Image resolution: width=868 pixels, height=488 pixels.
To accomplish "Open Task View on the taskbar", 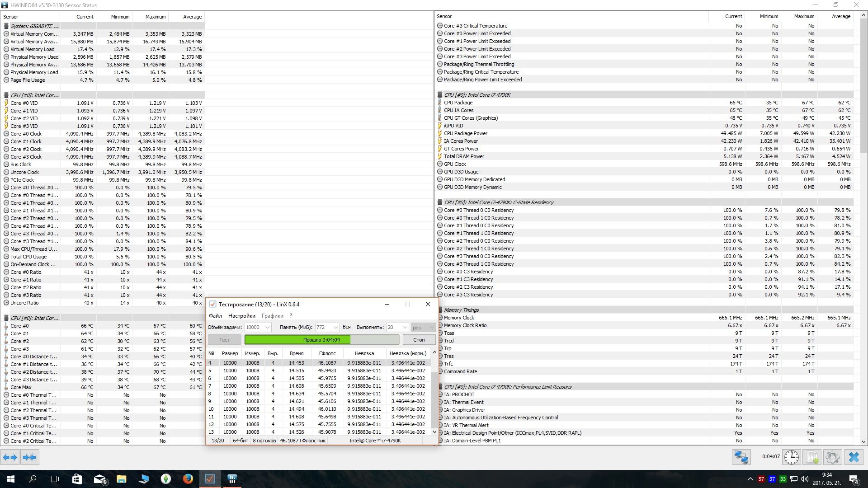I will 54,479.
